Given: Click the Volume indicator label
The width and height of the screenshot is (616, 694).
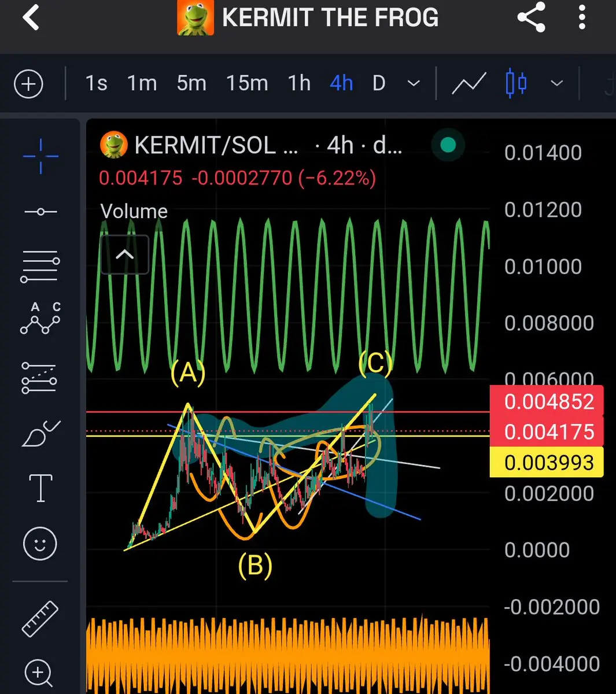Looking at the screenshot, I should [x=134, y=211].
